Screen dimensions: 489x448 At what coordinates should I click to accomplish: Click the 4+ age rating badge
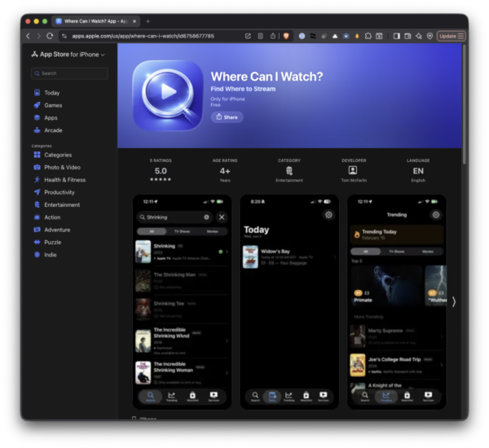(225, 170)
